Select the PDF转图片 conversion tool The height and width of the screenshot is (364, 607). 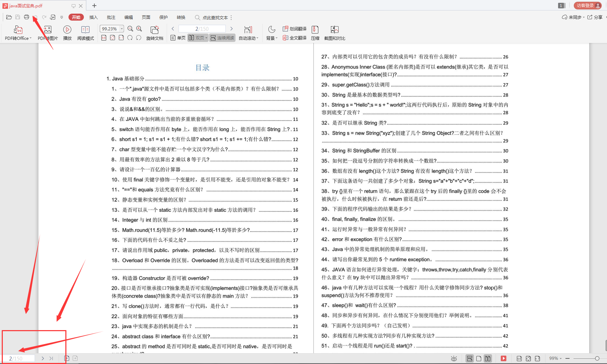(x=47, y=32)
